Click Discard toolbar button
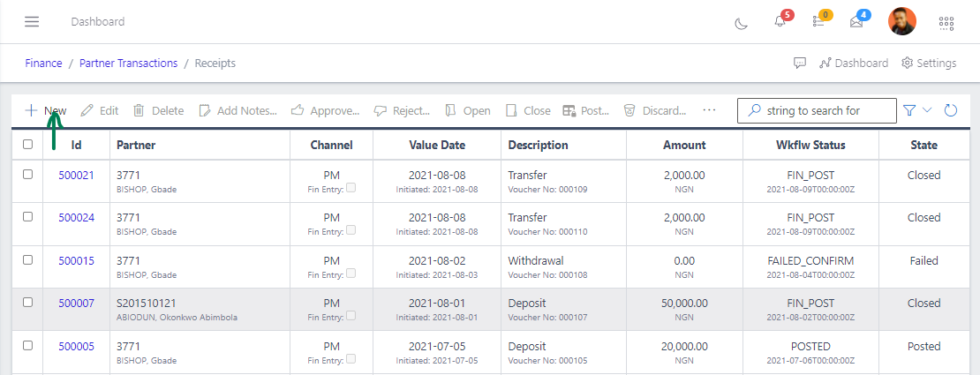 [655, 110]
